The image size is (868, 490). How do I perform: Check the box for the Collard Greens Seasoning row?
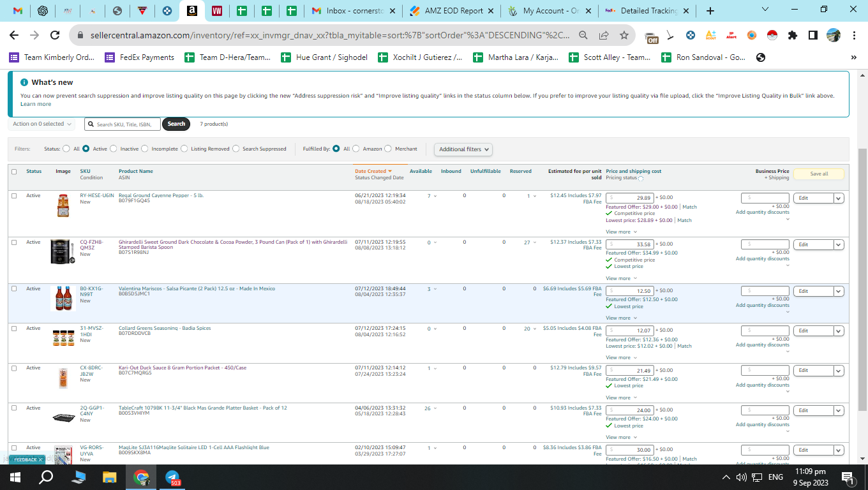[14, 329]
